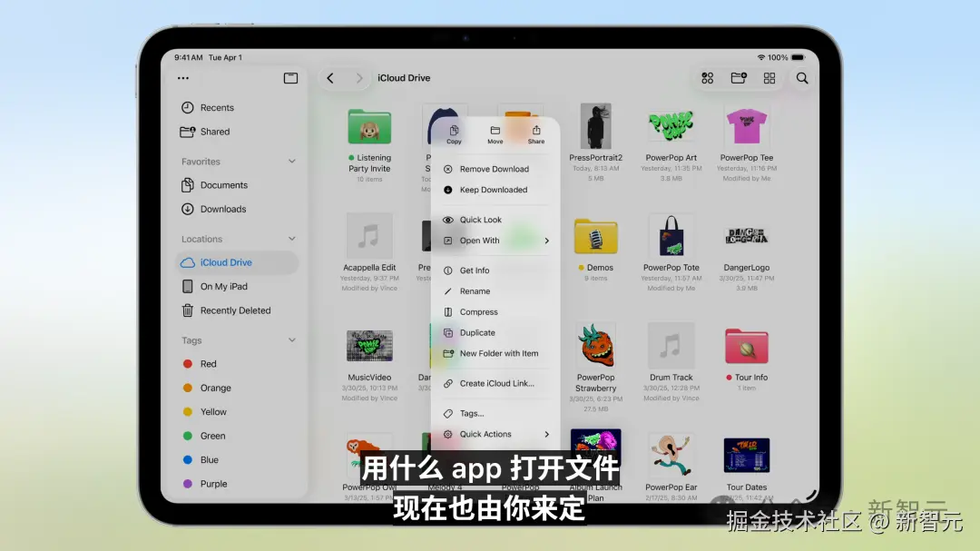980x551 pixels.
Task: Open the Demos folder
Action: click(595, 236)
